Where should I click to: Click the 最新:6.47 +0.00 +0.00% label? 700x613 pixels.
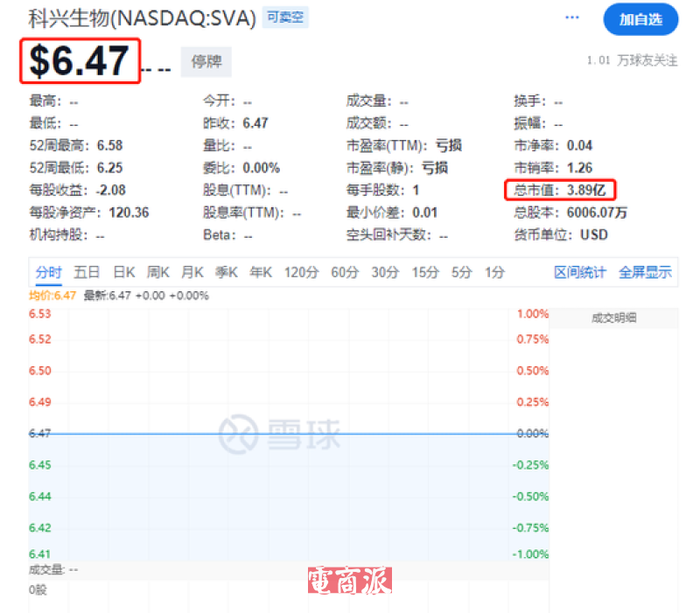click(x=146, y=296)
